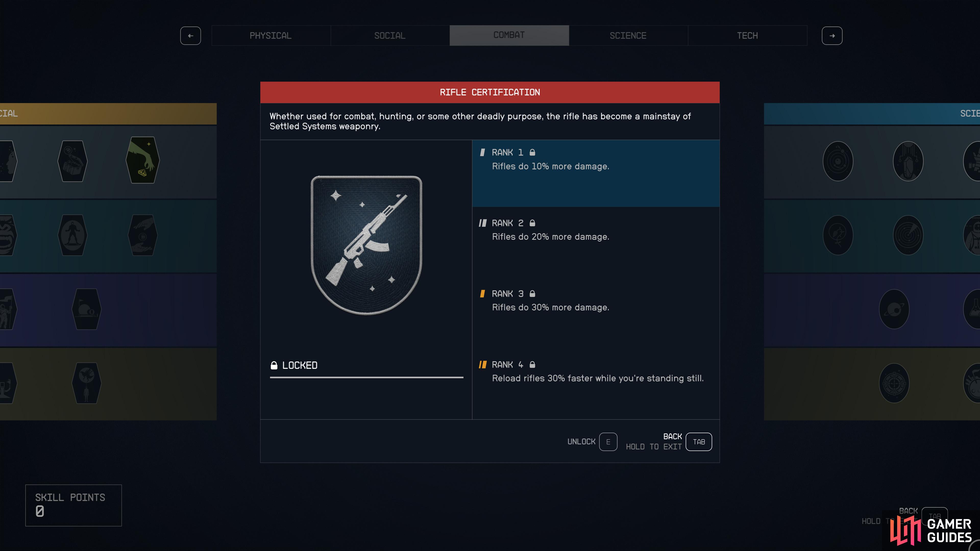Select Rank 4 reload speed entry
This screenshot has width=980, height=551.
click(596, 371)
